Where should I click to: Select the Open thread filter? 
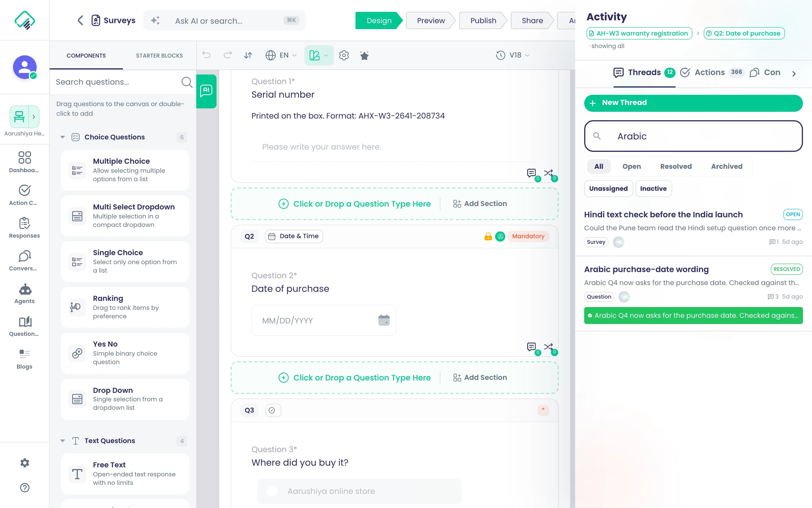tap(632, 166)
